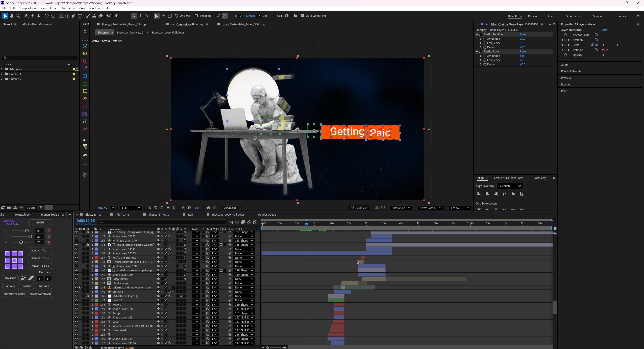Open the Animation menu
This screenshot has height=349, width=644.
coord(68,8)
